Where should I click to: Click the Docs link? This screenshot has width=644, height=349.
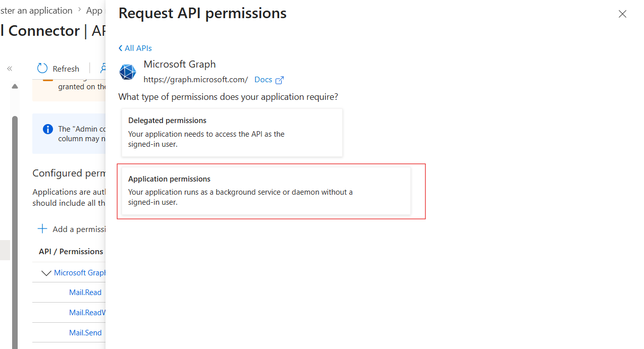coord(263,80)
